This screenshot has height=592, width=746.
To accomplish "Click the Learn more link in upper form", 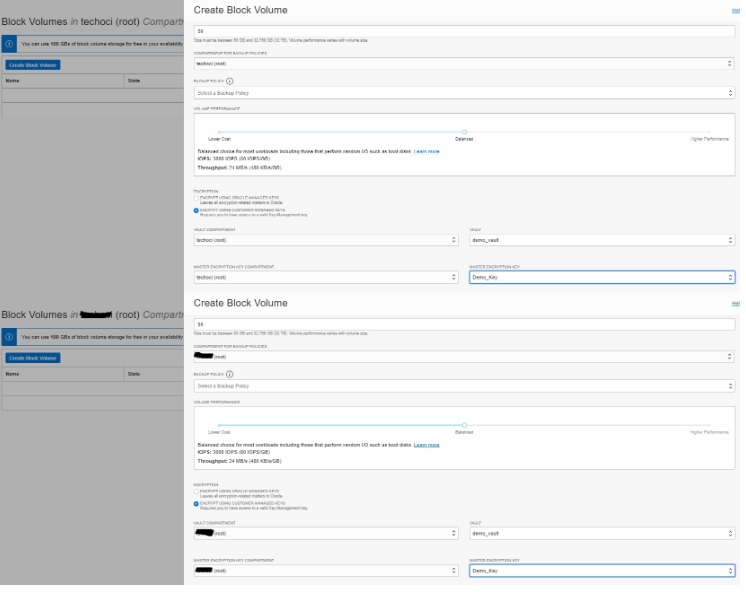I will [427, 151].
